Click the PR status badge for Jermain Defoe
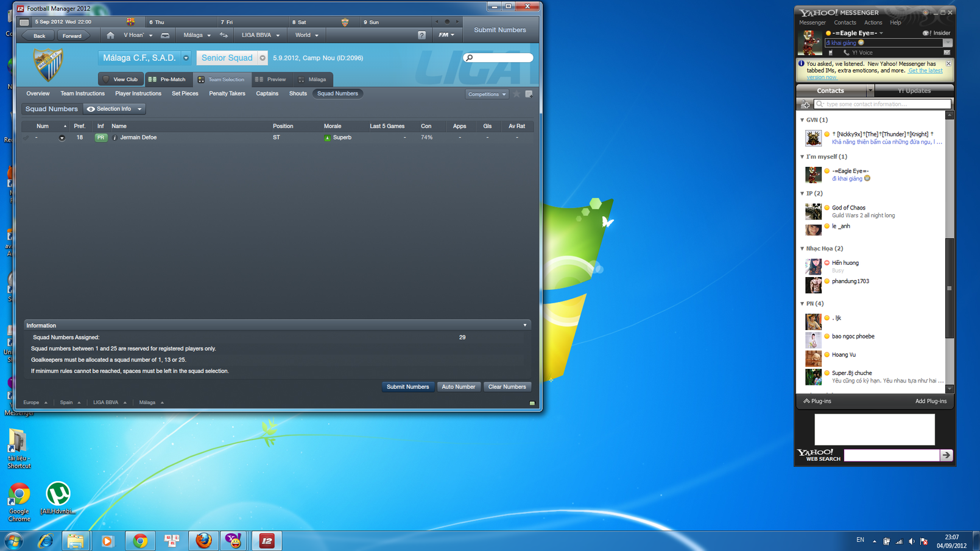Screen dimensions: 980x551 coord(100,138)
